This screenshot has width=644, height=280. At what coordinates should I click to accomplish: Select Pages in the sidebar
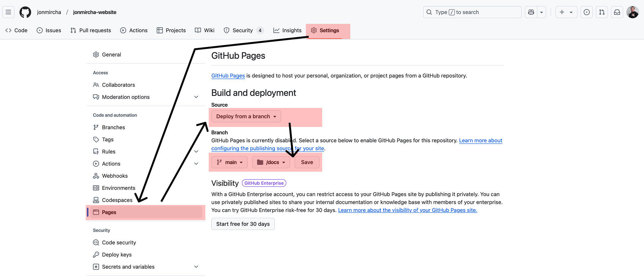[146, 212]
